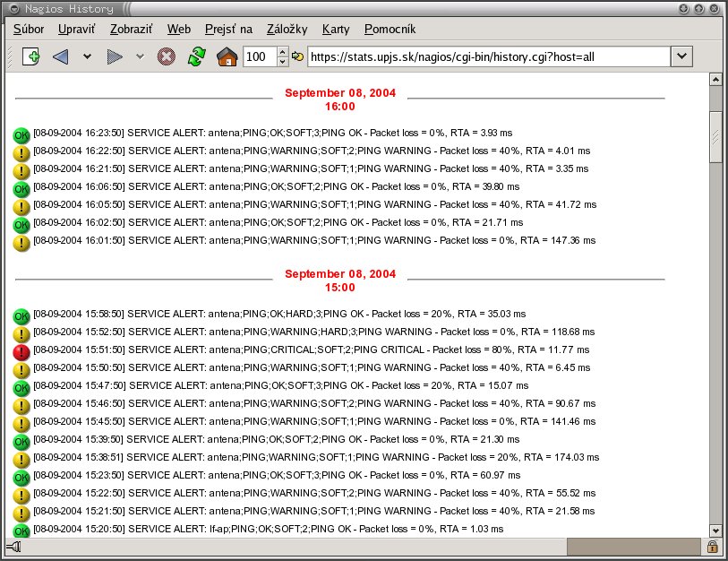
Task: Reload the page with green arrows icon
Action: [197, 56]
